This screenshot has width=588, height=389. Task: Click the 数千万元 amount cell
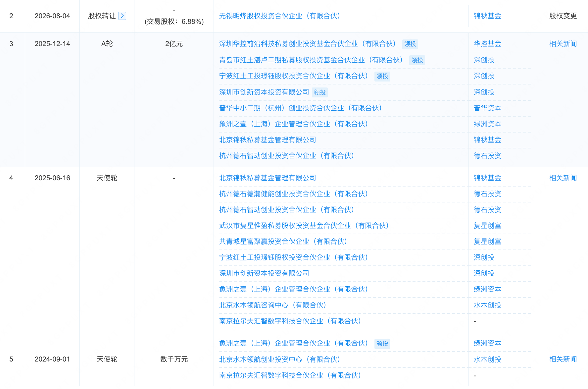click(x=174, y=359)
